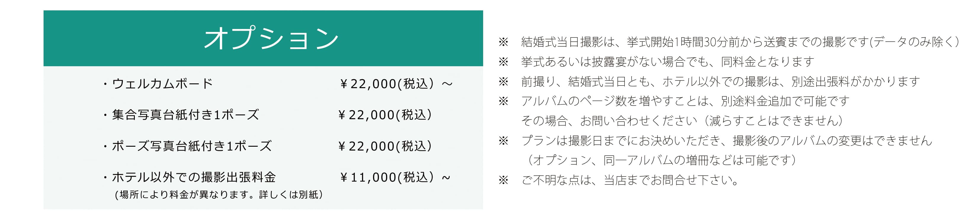The width and height of the screenshot is (980, 215).
Task: Select the ウェルカムボード option label
Action: (162, 84)
